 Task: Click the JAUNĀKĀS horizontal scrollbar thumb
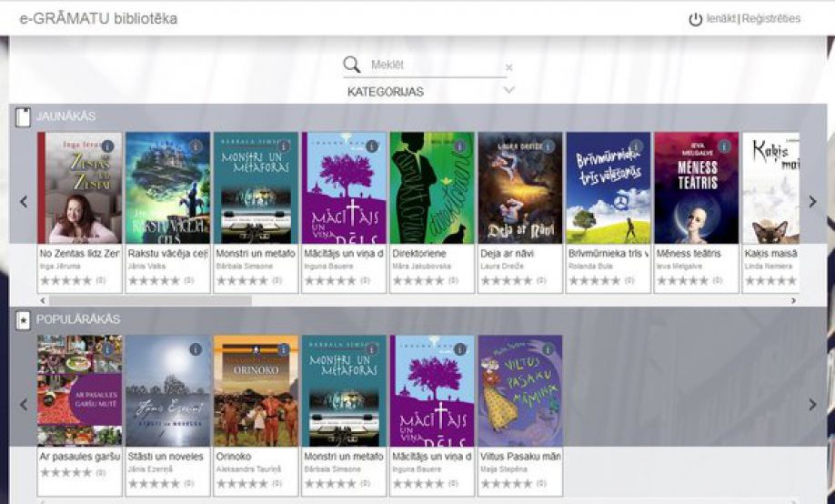[x=150, y=301]
